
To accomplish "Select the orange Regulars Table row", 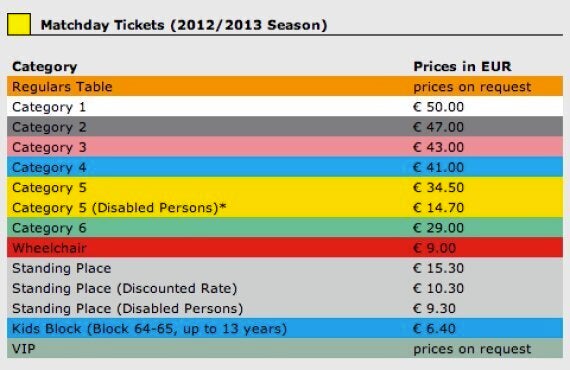I will coord(285,87).
